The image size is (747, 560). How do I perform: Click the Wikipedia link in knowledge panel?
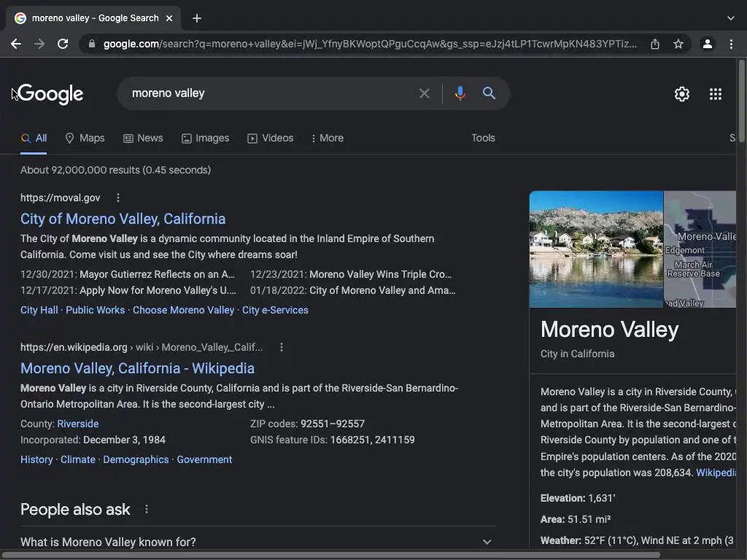pos(716,472)
